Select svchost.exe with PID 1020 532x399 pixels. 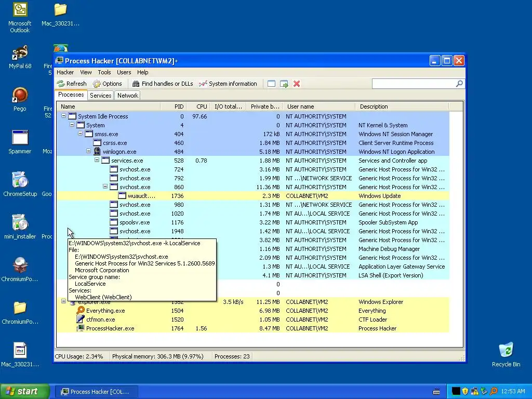click(253, 214)
